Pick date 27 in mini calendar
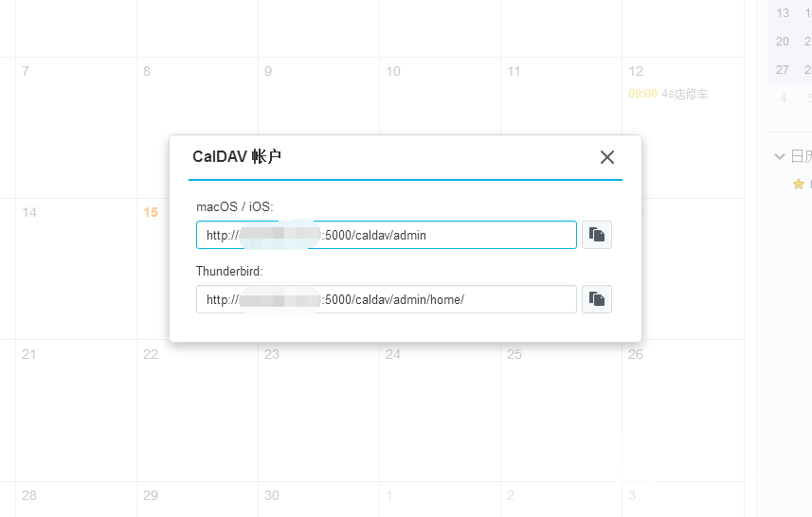 (783, 70)
